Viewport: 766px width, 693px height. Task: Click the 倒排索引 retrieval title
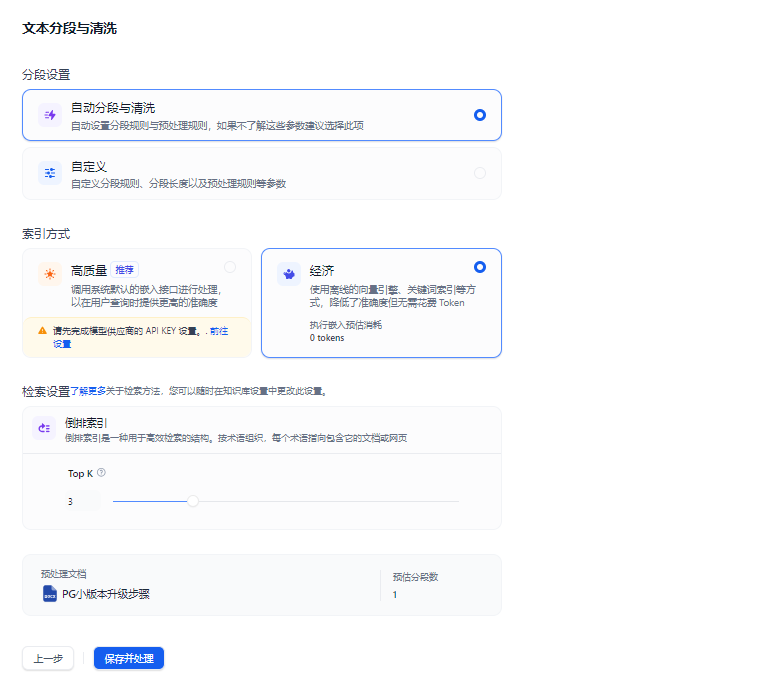point(86,423)
